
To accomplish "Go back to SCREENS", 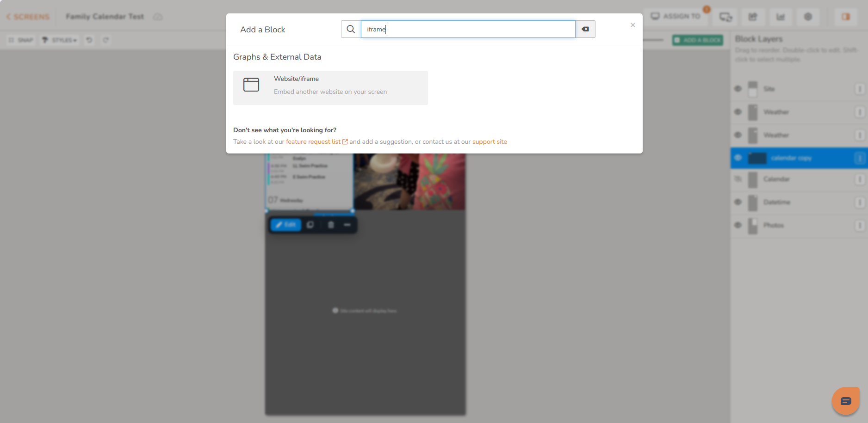I will [28, 17].
